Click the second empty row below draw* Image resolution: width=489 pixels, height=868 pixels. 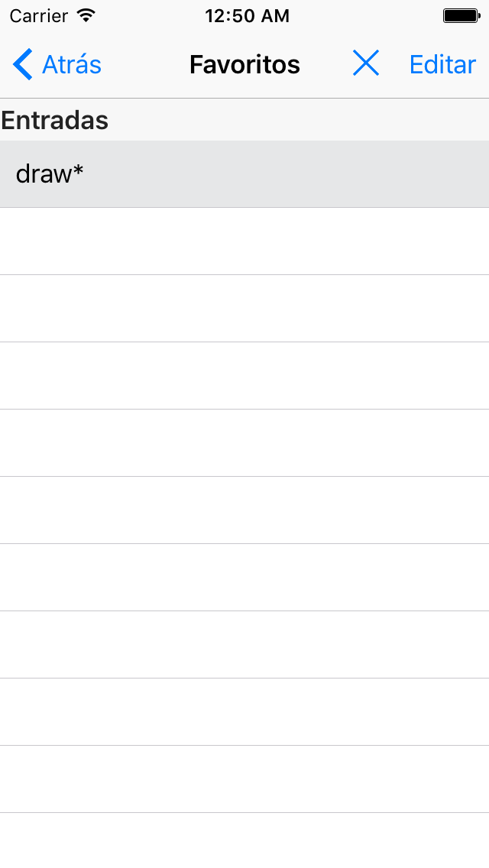(x=244, y=309)
